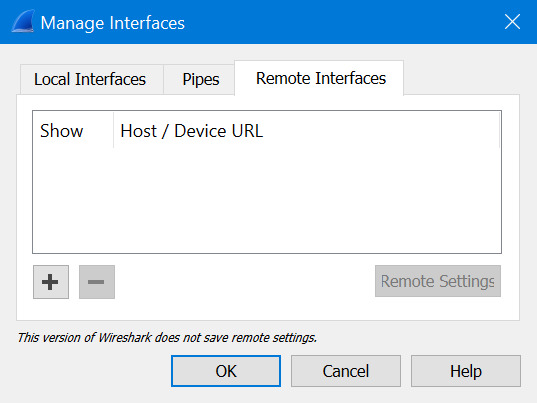Click the Host / Device URL column header
The image size is (537, 403).
[306, 131]
